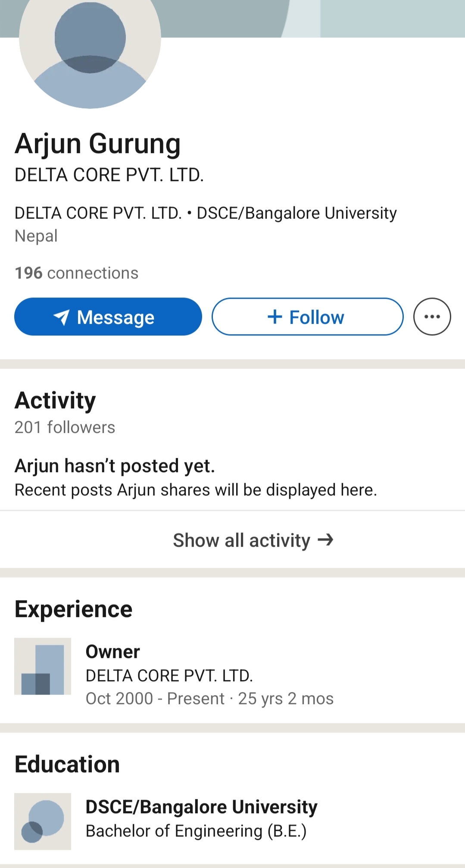The height and width of the screenshot is (868, 465).
Task: Click the Experience section heading
Action: 74,609
